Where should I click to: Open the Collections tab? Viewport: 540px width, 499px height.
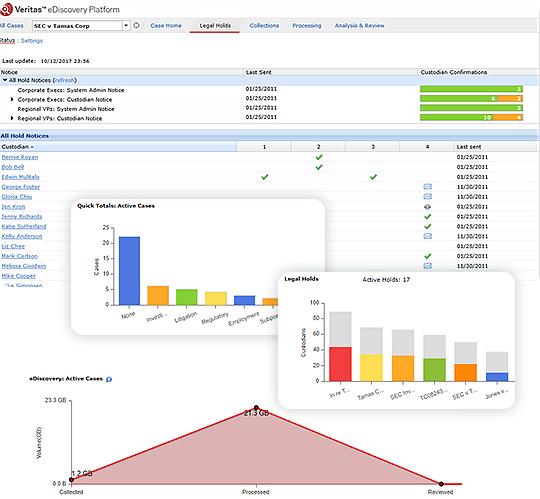[264, 25]
